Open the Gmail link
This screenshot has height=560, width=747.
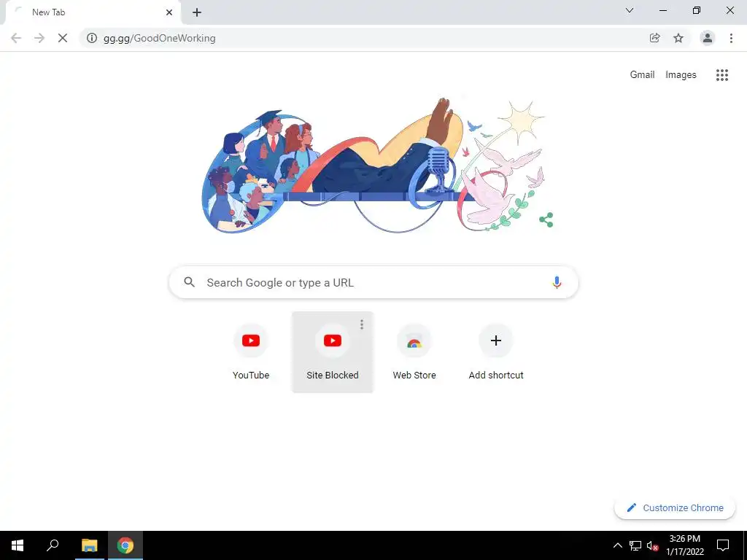click(642, 75)
